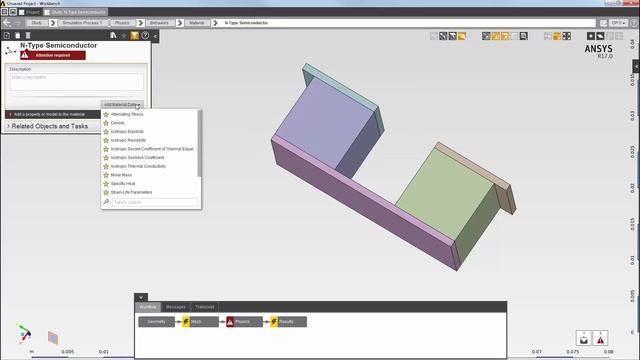Select Alternating Stress from the list
The height and width of the screenshot is (360, 640).
127,114
